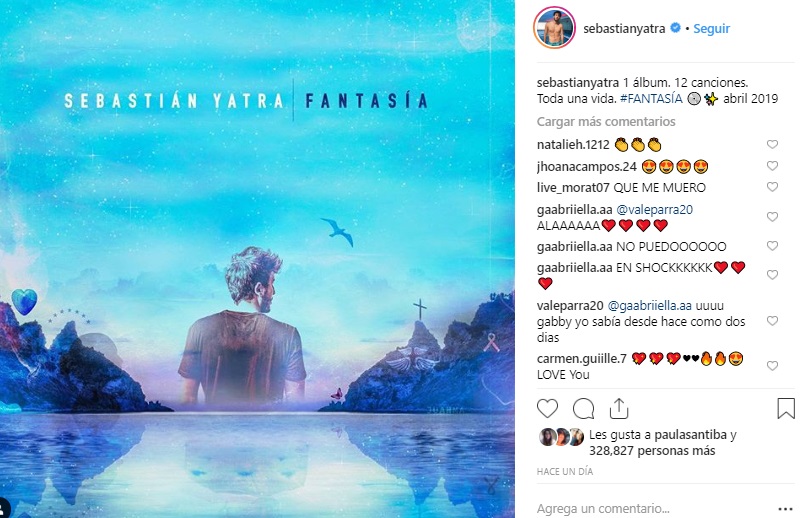Open the #FANTASÍA hashtag link
The height and width of the screenshot is (518, 800).
click(x=651, y=98)
